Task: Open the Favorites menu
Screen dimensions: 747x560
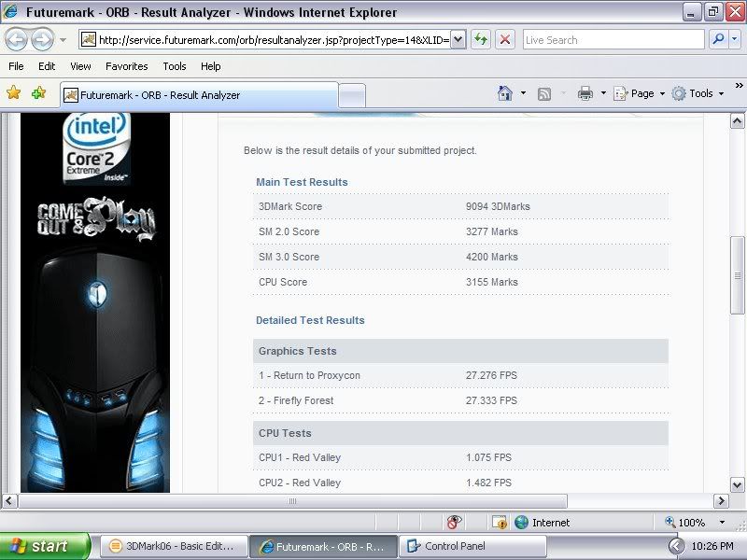Action: click(x=127, y=66)
